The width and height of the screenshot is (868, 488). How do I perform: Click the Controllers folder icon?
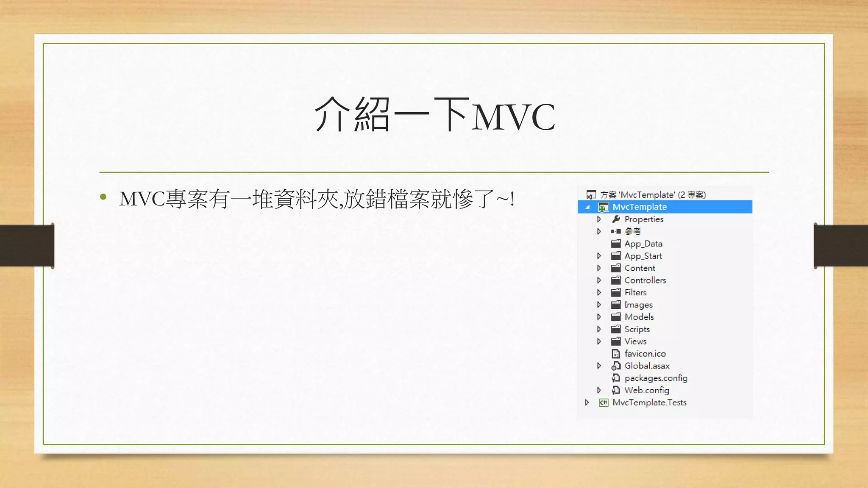(x=616, y=280)
